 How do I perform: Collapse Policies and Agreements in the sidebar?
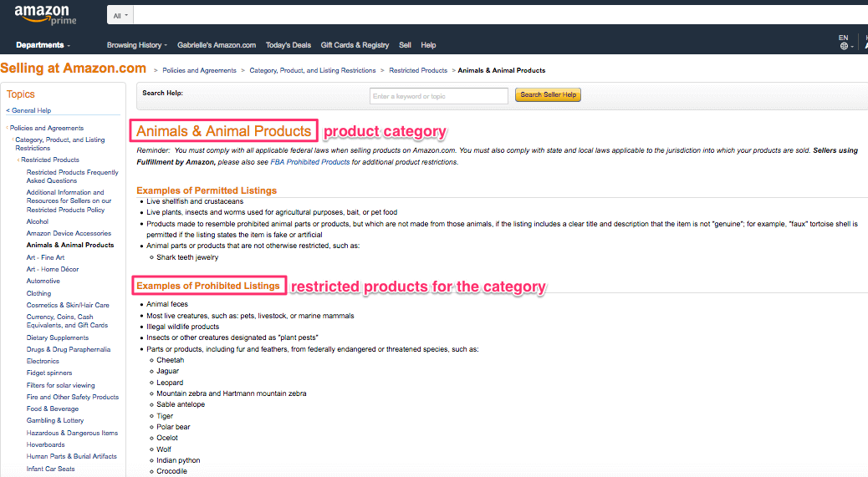coord(47,129)
